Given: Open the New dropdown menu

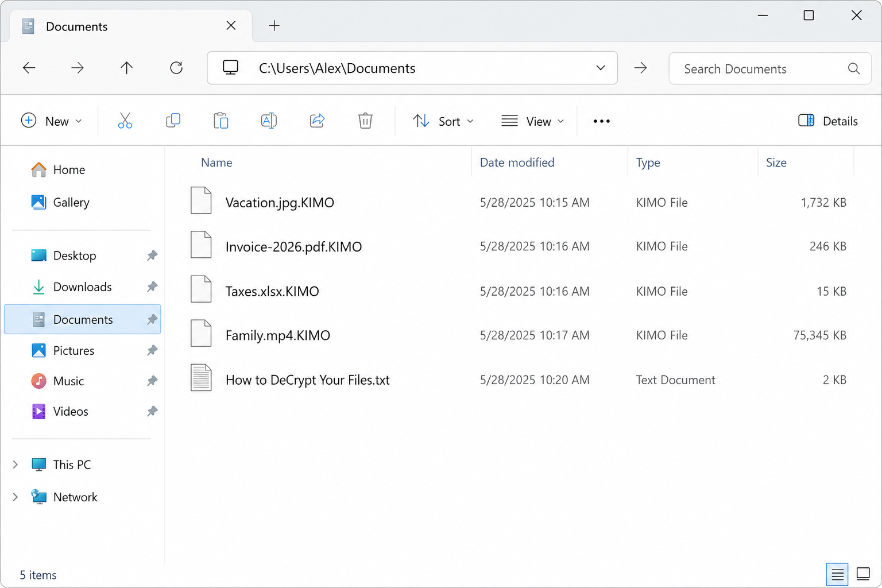Looking at the screenshot, I should click(52, 121).
